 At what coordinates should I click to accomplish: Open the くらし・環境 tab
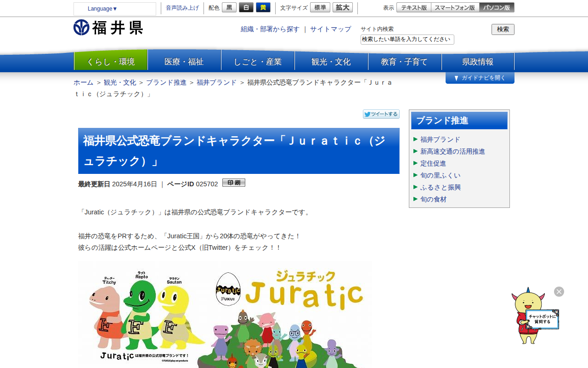tap(111, 61)
